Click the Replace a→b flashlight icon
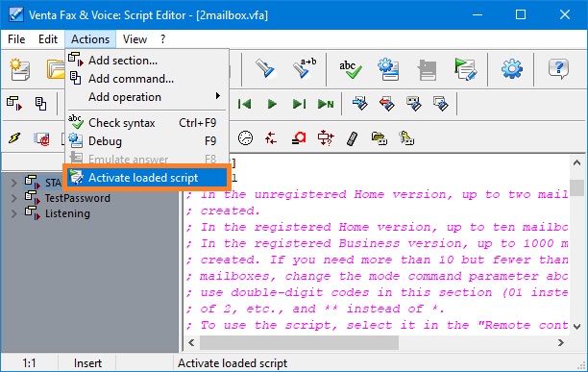 [304, 68]
